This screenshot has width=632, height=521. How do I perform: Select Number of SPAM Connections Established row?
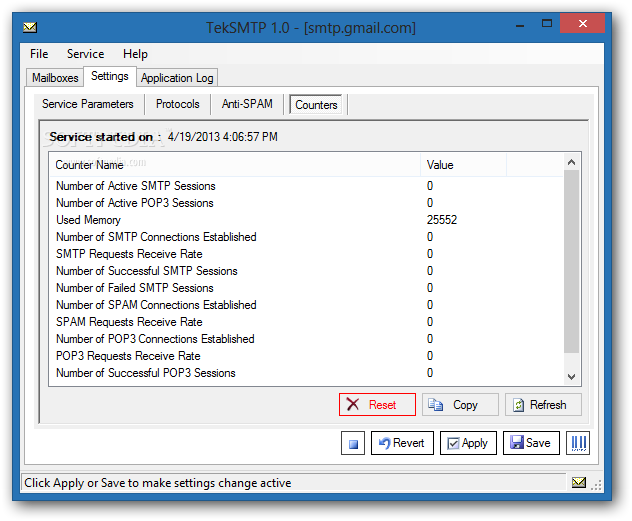pyautogui.click(x=306, y=305)
